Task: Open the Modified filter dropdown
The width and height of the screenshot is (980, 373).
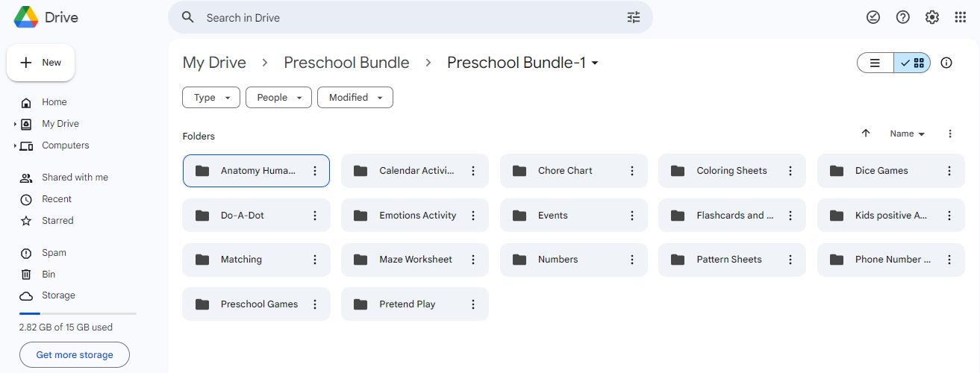Action: 355,98
